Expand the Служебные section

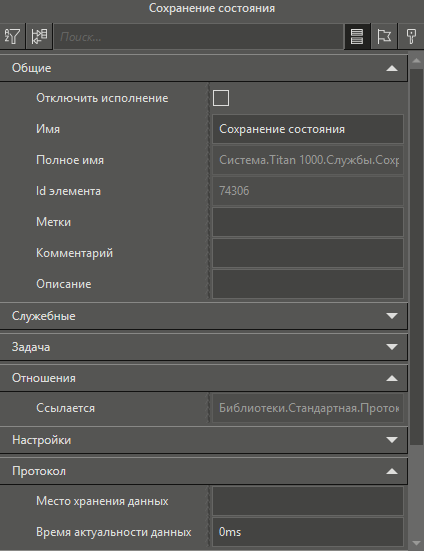click(x=204, y=316)
